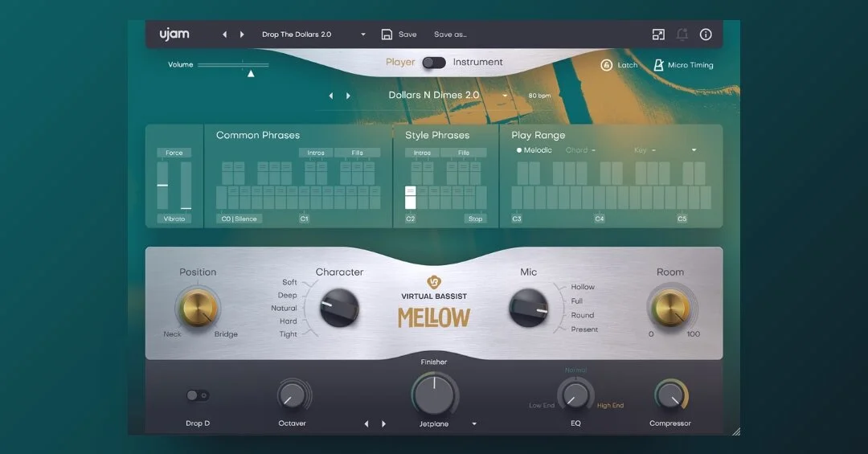868x454 pixels.
Task: Click Fills label in Common Phrases
Action: coord(358,153)
